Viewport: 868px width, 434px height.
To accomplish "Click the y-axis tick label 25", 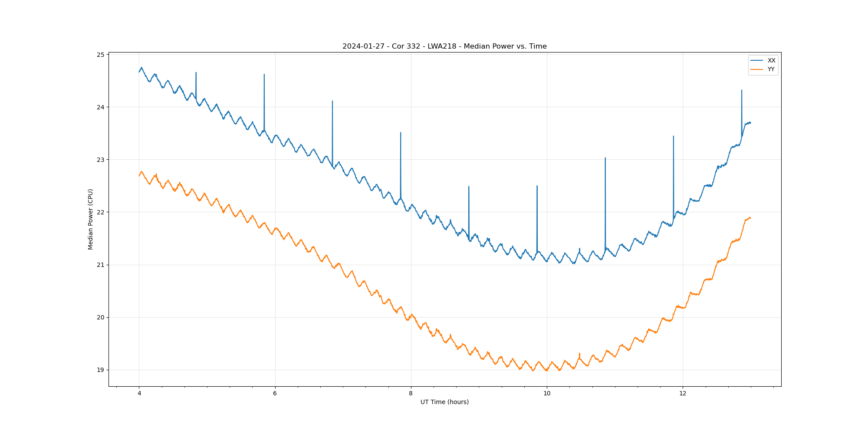I will (101, 55).
